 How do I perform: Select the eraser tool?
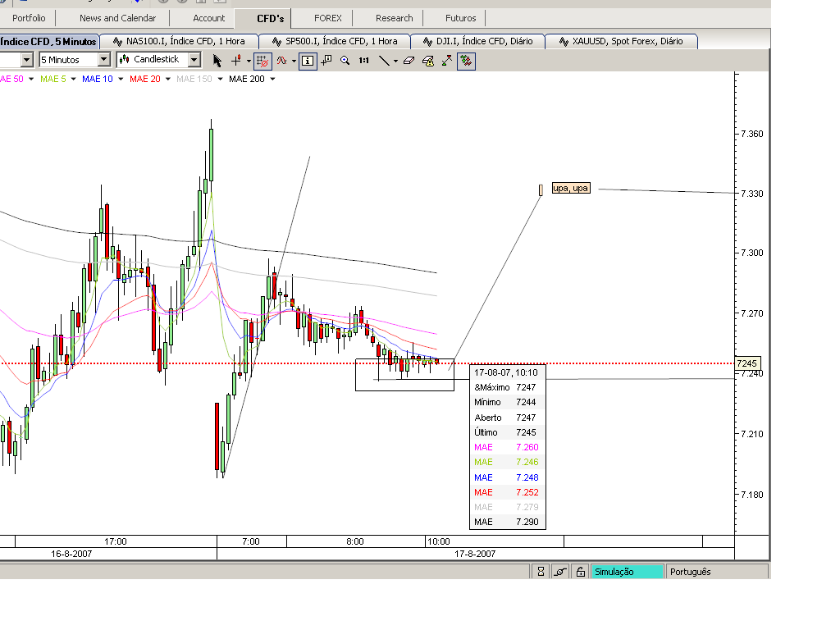pyautogui.click(x=409, y=61)
